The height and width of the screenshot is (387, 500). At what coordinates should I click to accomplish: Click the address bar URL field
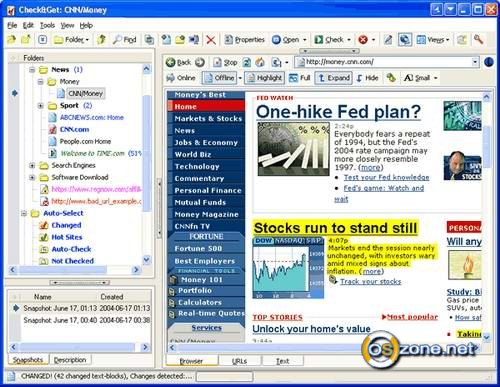coord(387,62)
